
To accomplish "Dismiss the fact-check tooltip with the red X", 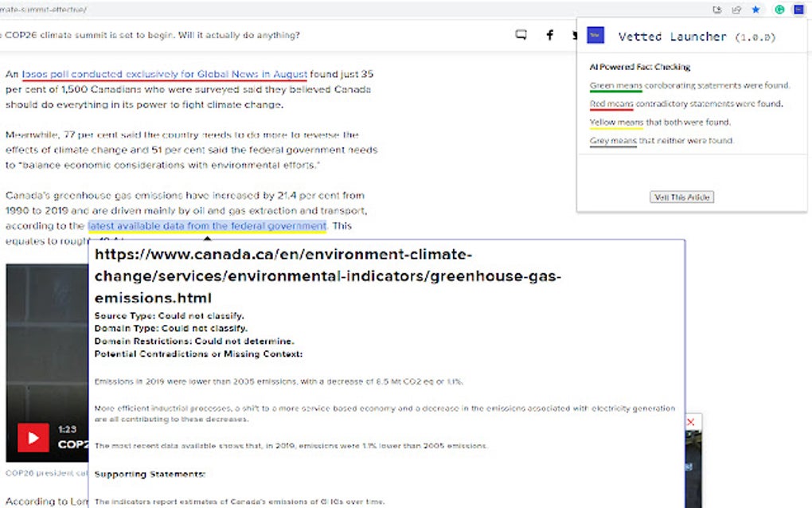I will [690, 422].
